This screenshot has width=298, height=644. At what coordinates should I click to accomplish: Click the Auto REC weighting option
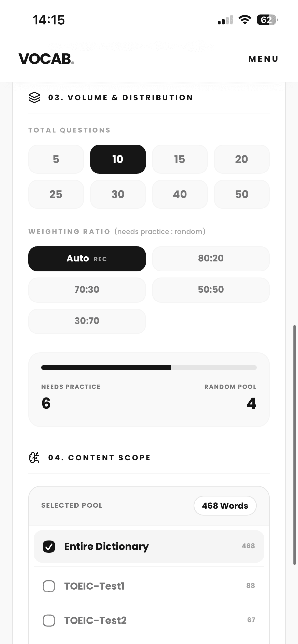(x=87, y=258)
